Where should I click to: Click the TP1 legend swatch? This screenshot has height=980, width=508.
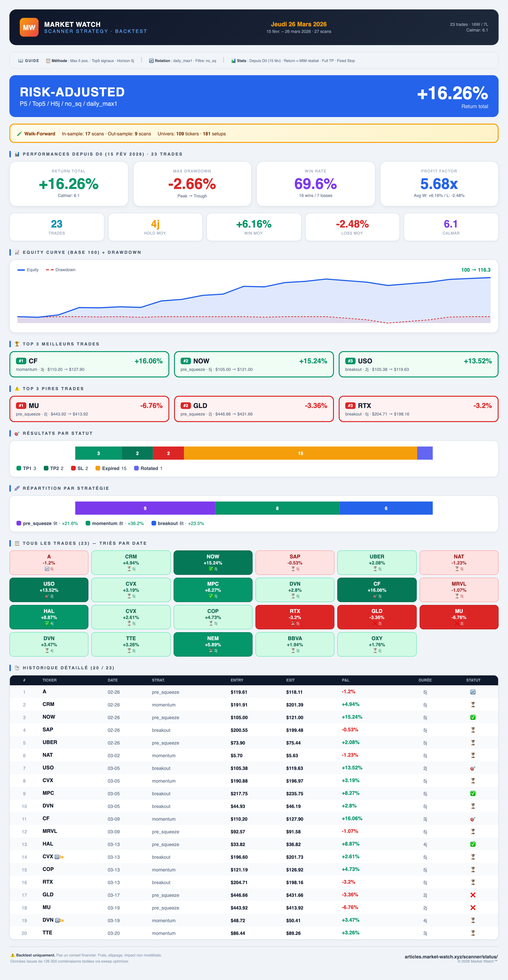coord(19,468)
